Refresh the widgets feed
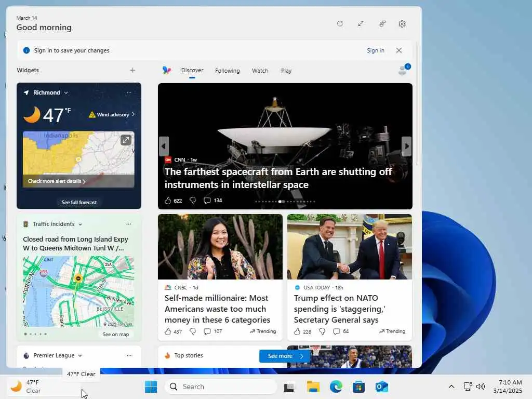Screen dimensions: 532x399 pyautogui.click(x=340, y=24)
